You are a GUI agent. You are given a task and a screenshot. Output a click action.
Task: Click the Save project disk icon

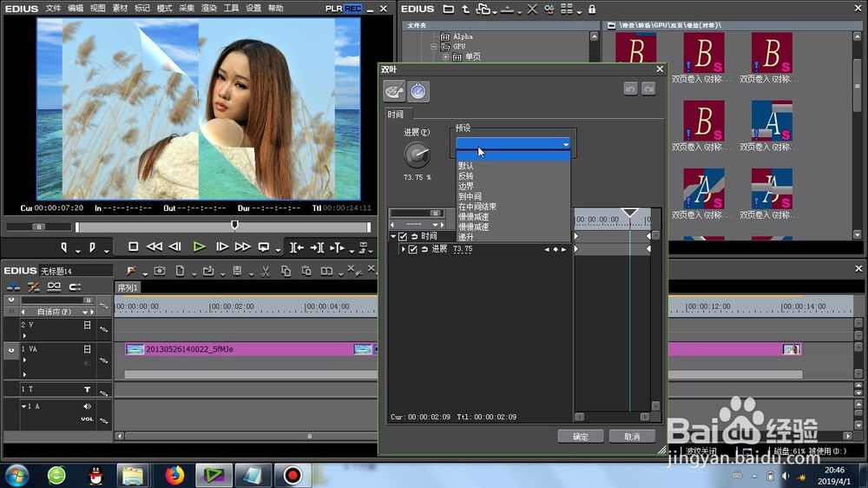237,271
